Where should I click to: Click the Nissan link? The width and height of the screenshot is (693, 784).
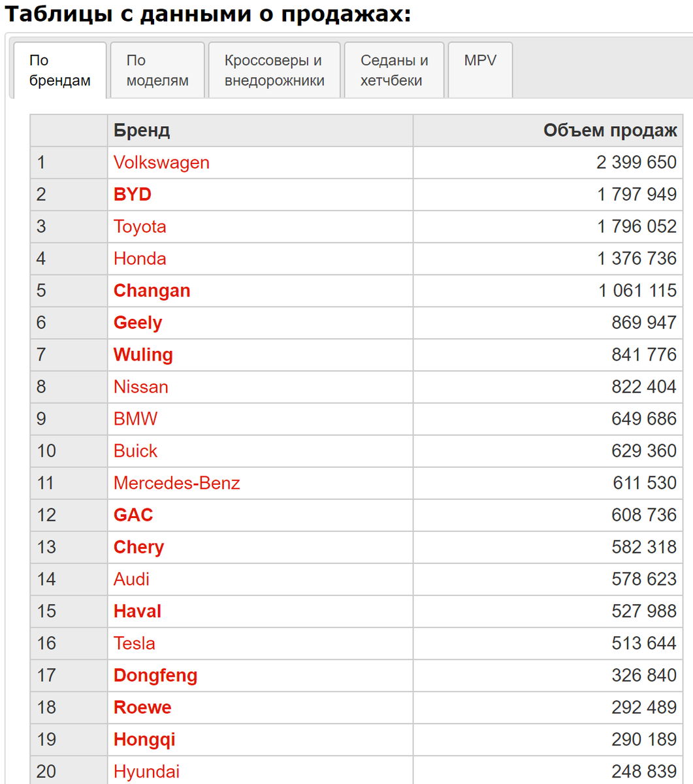point(141,387)
